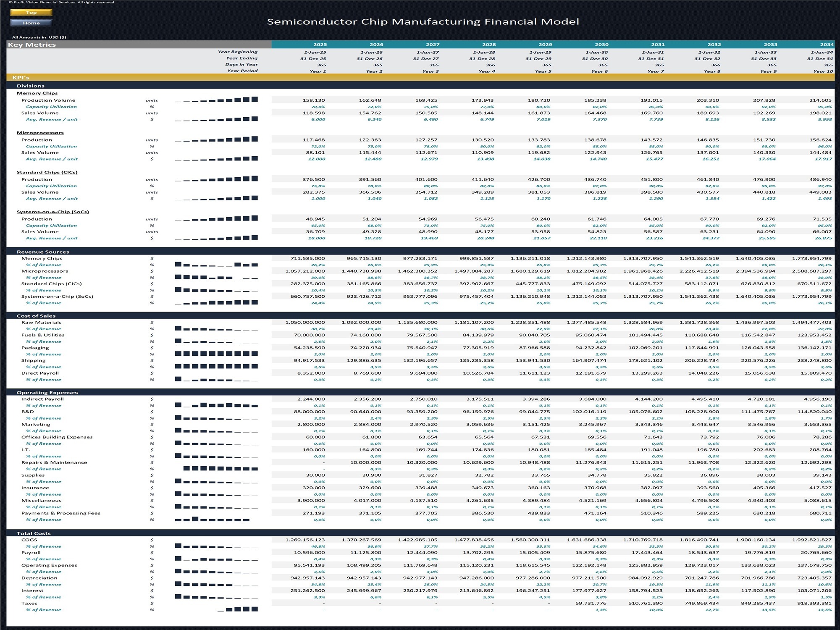Select Standard Chips 2025 production 376.500
The height and width of the screenshot is (630, 840).
coord(314,179)
